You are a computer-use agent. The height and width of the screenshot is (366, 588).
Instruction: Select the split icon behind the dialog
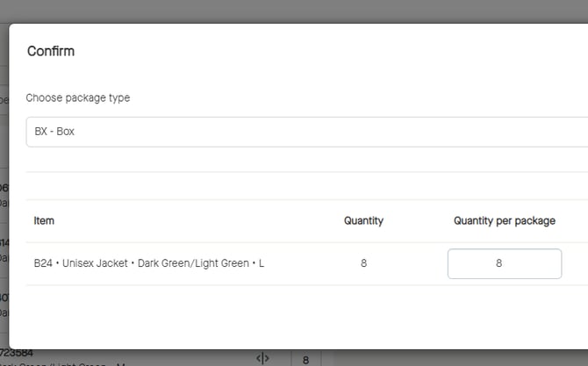[x=262, y=358]
